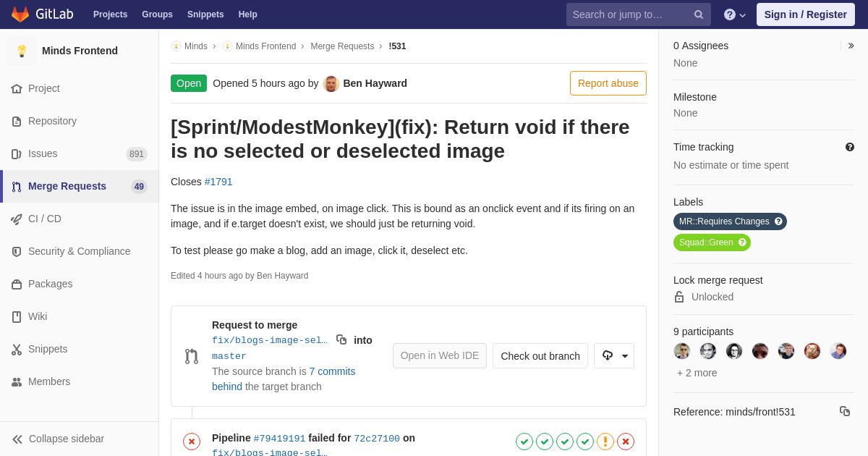Image resolution: width=868 pixels, height=456 pixels.
Task: Open the Projects menu in navbar
Action: pyautogui.click(x=110, y=14)
